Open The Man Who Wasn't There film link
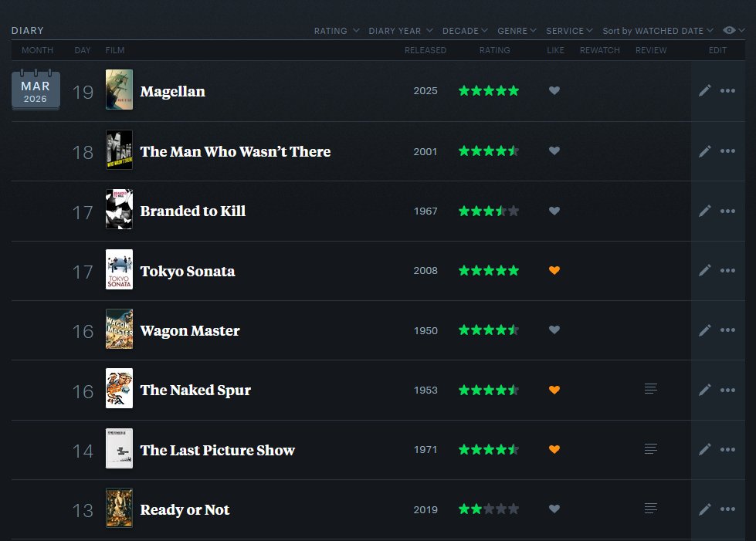 [236, 152]
